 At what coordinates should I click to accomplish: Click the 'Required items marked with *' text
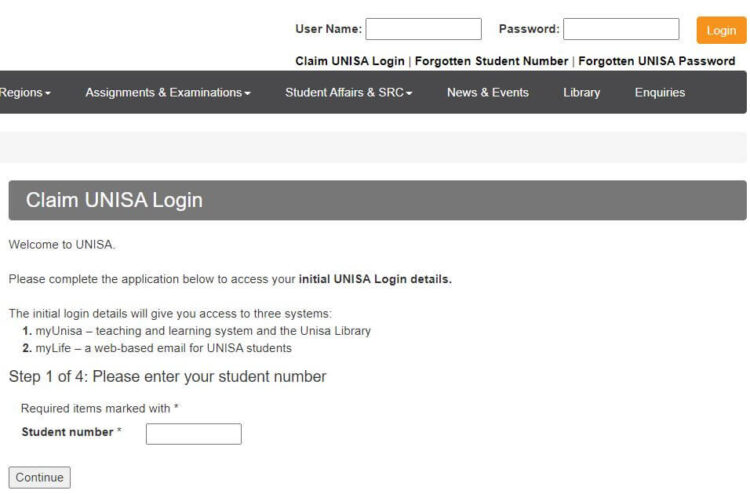[x=99, y=408]
